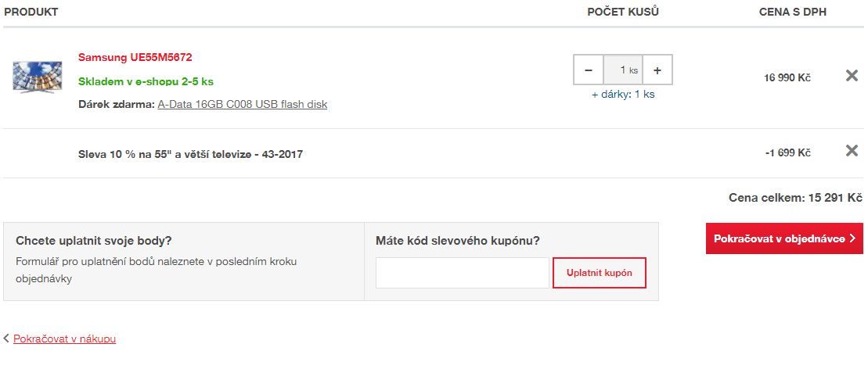Remove Samsung UE55M5672 from the cart
This screenshot has height=387, width=868.
852,76
